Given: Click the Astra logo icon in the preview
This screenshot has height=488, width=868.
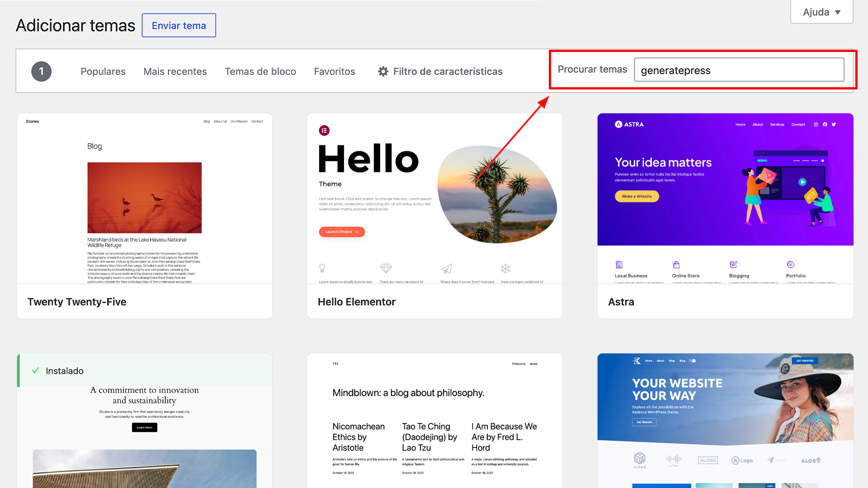Looking at the screenshot, I should pos(618,124).
